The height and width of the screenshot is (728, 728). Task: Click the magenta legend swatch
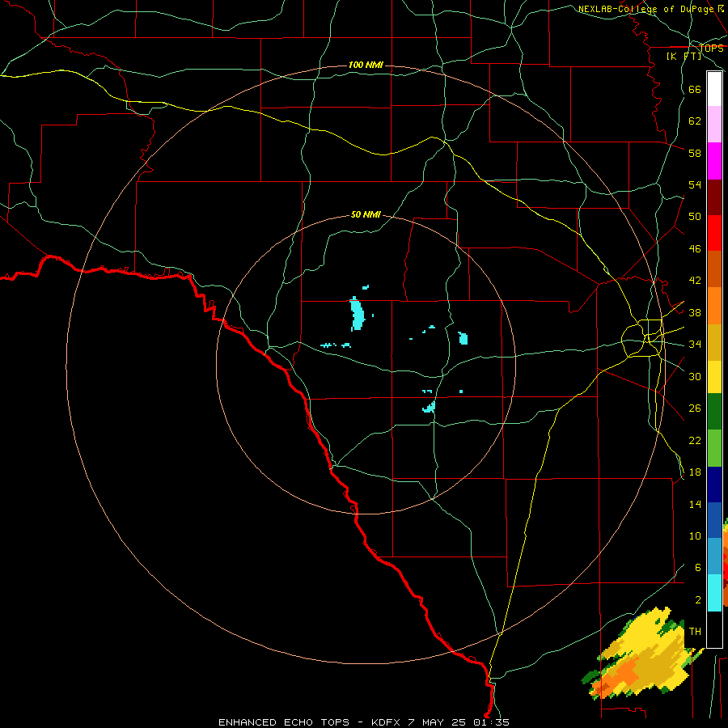click(x=714, y=161)
